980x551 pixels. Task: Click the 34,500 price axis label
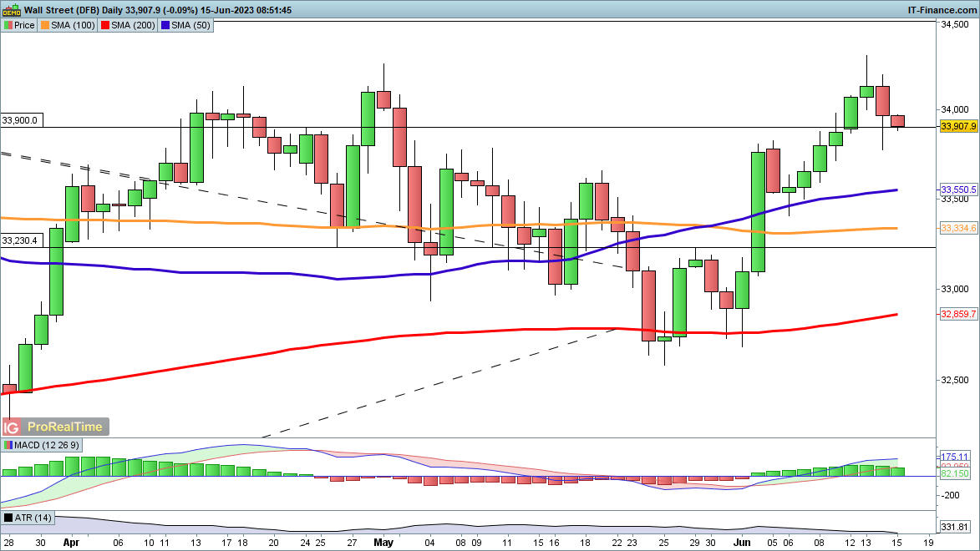(955, 24)
